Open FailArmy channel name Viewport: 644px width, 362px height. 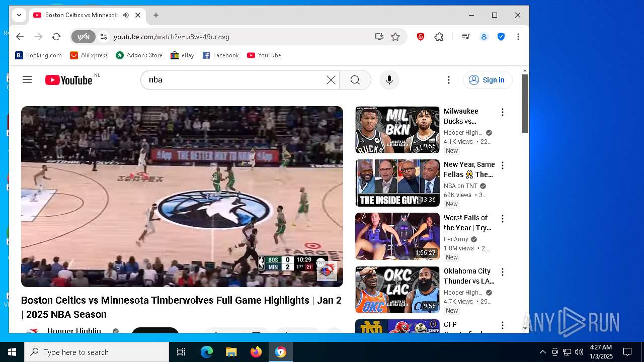456,239
